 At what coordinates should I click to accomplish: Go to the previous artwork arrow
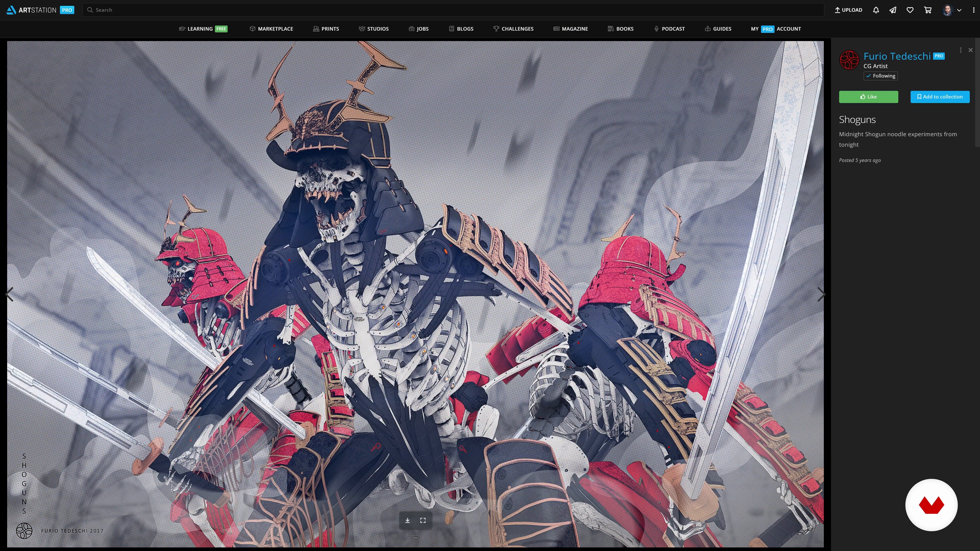[9, 294]
